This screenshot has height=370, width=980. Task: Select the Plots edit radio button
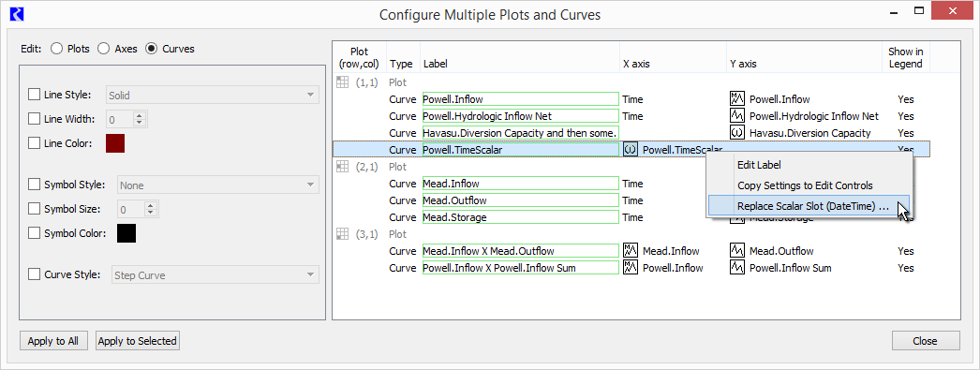tap(56, 49)
